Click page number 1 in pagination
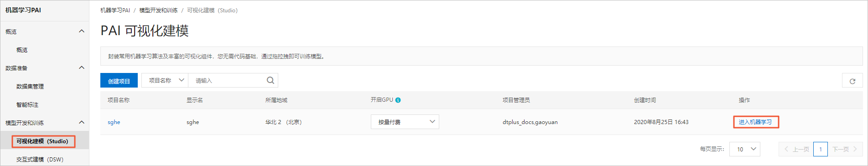 point(821,149)
